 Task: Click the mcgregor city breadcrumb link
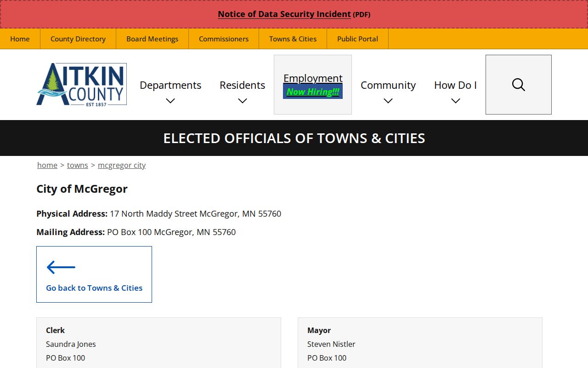tap(122, 165)
